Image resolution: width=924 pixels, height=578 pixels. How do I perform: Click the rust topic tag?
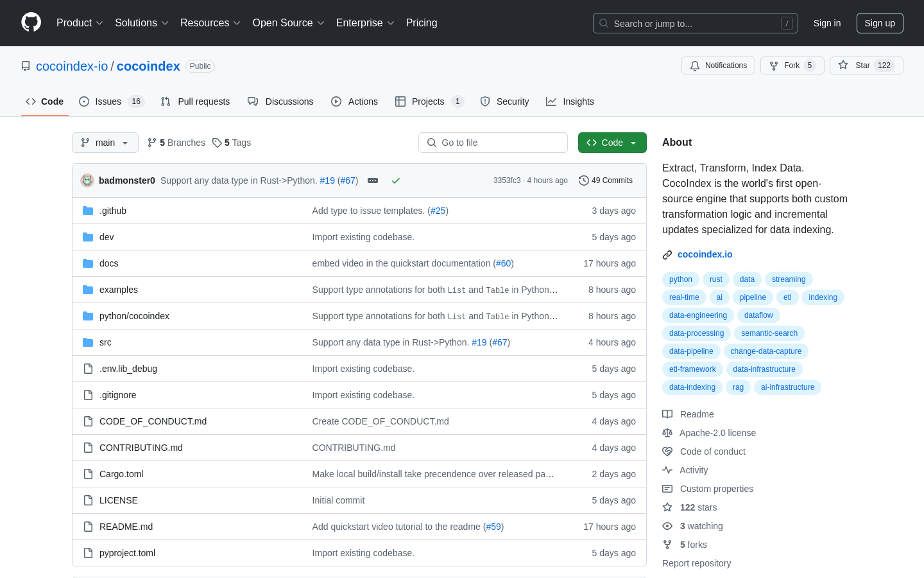[x=716, y=279]
